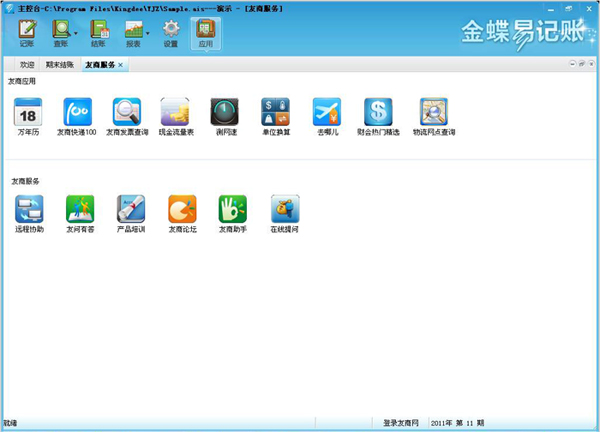This screenshot has height=432, width=600.
Task: Switch to the 期末结账 tab
Action: coord(60,65)
